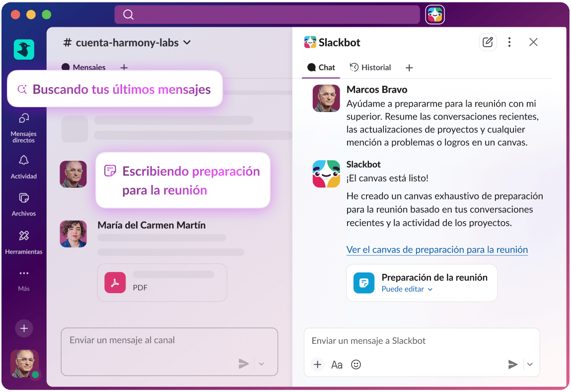Click the Más (ellipsis) sidebar icon

(24, 273)
